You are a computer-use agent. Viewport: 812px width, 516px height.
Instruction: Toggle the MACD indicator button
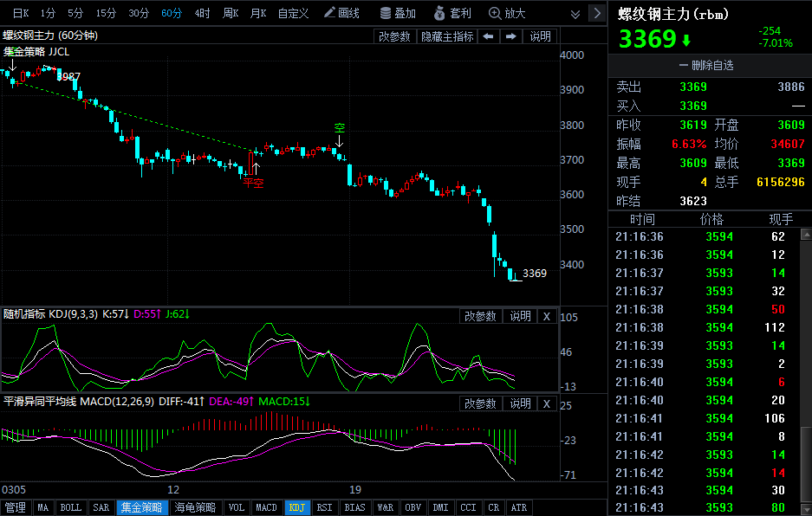point(266,507)
